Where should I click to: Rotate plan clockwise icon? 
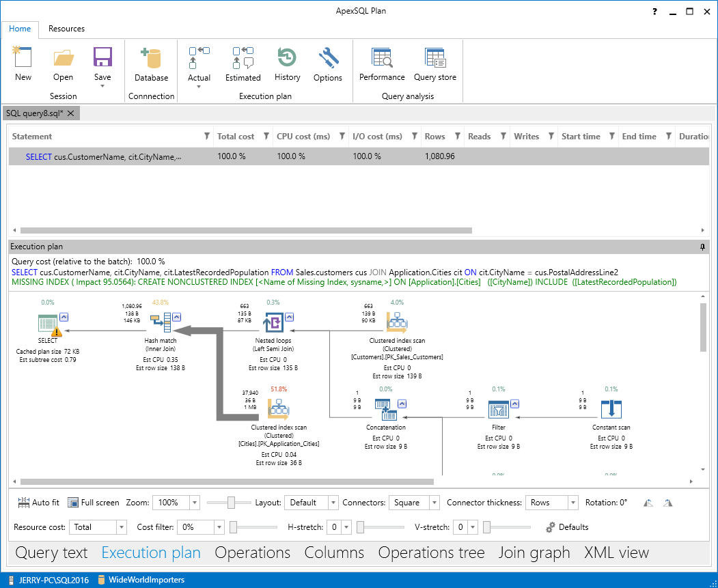point(667,503)
